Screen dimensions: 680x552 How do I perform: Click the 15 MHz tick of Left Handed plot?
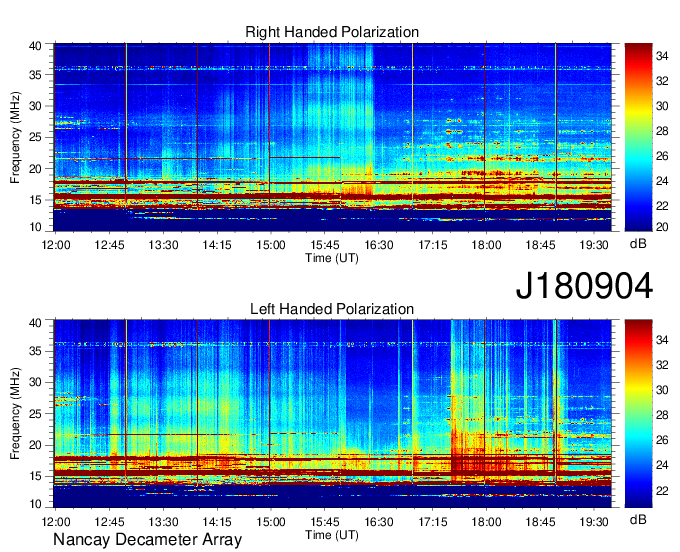coord(35,476)
